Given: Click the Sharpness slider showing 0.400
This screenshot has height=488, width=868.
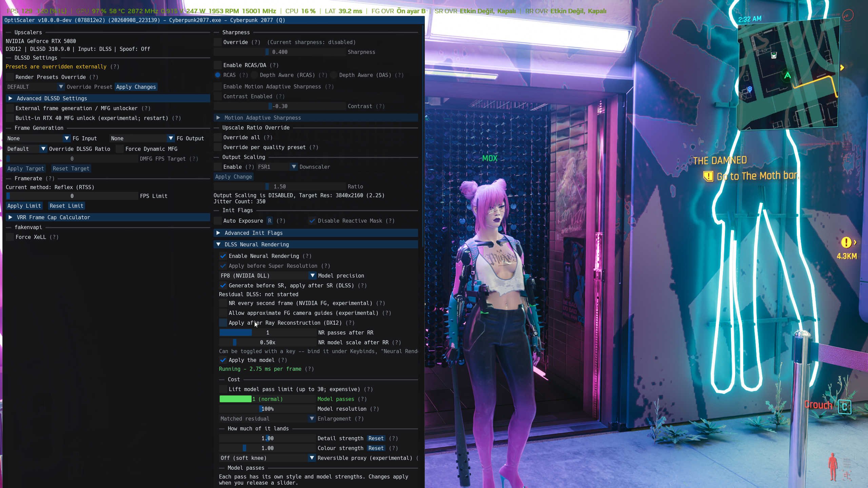Looking at the screenshot, I should [x=280, y=52].
